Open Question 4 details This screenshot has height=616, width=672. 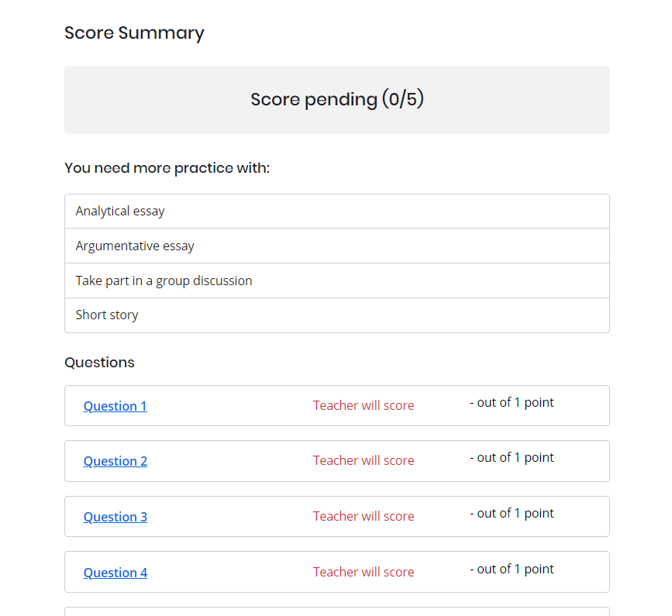coord(115,573)
